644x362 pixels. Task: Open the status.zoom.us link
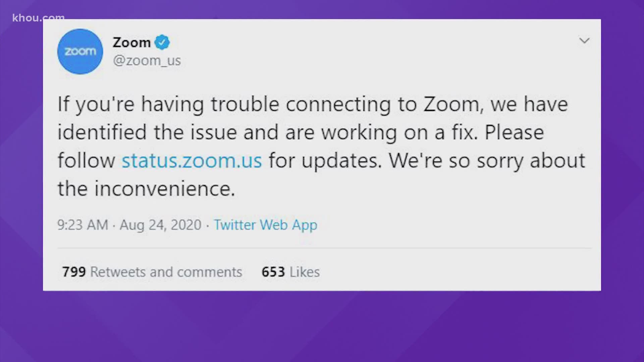pyautogui.click(x=192, y=161)
